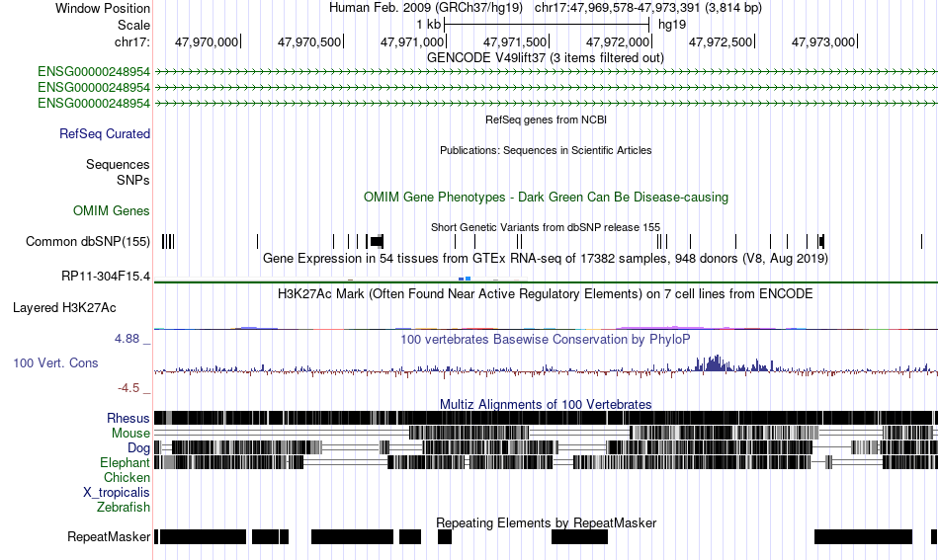Open the RefSeq genes from NCBI title
Image resolution: width=939 pixels, height=560 pixels.
pyautogui.click(x=546, y=120)
